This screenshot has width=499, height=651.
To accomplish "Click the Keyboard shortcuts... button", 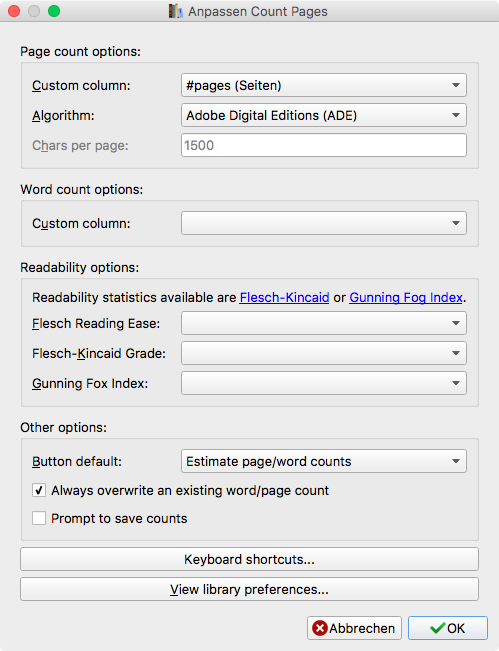I will pyautogui.click(x=250, y=559).
